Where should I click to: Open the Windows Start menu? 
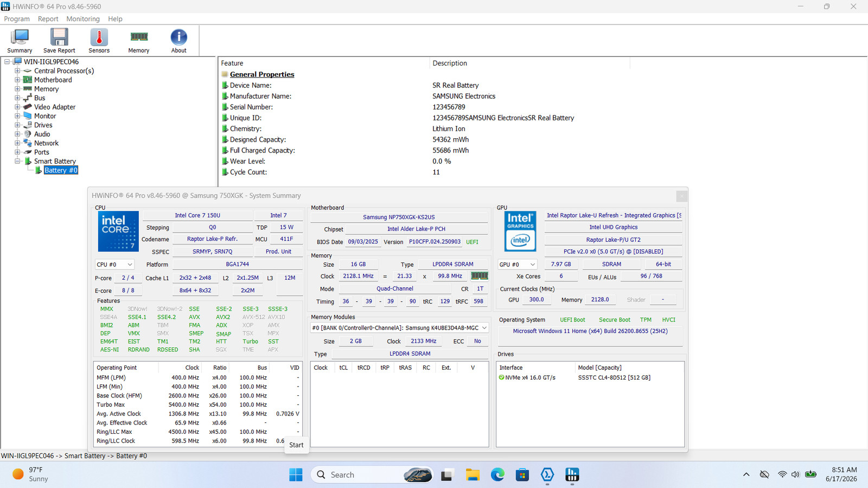point(296,475)
